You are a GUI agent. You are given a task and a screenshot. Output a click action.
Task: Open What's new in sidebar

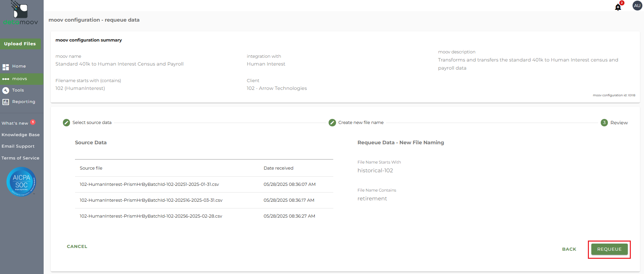[15, 123]
